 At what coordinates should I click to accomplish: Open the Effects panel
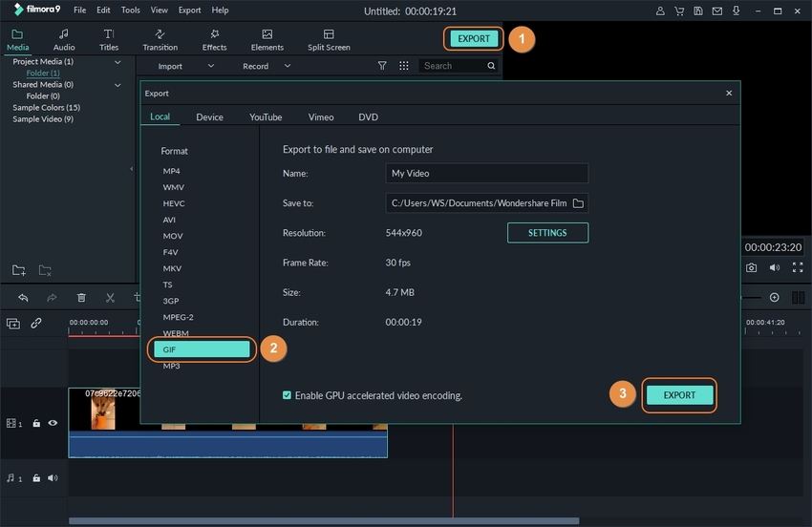(x=214, y=40)
